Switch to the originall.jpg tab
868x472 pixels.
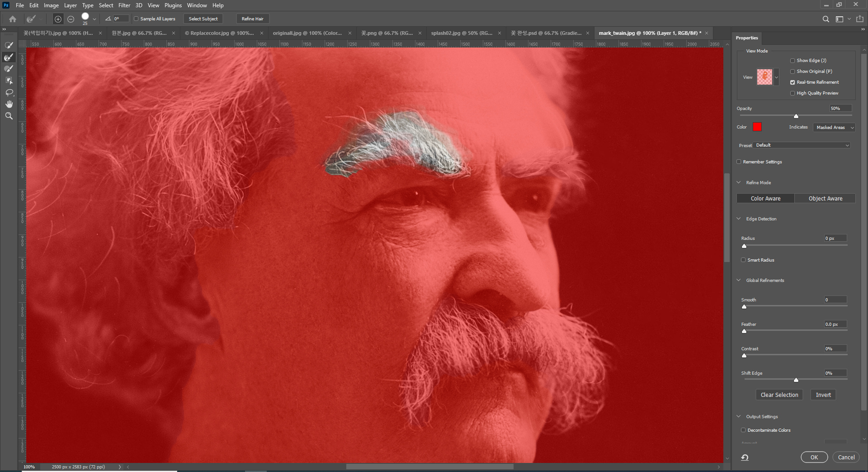(307, 33)
